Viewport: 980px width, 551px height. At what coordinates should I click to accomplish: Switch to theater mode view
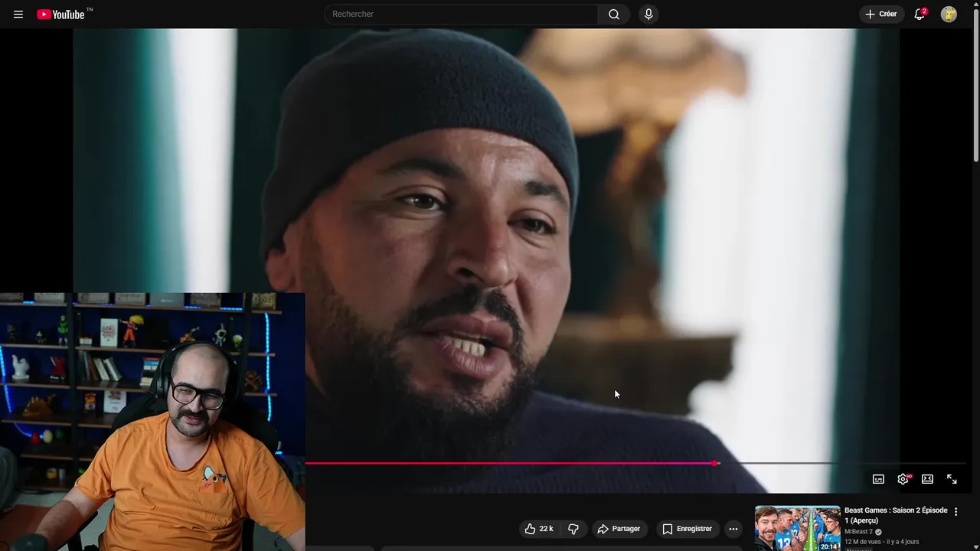pyautogui.click(x=927, y=479)
